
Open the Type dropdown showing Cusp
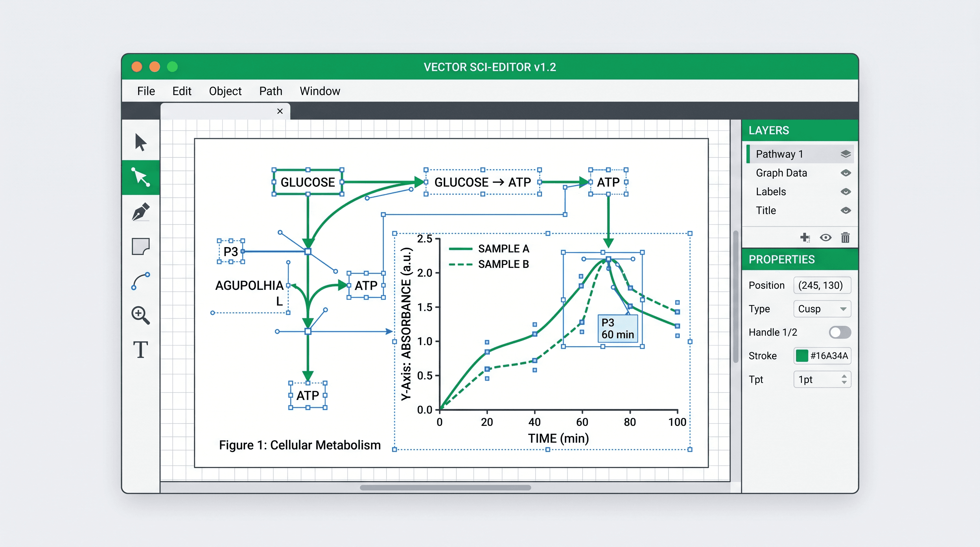coord(822,309)
